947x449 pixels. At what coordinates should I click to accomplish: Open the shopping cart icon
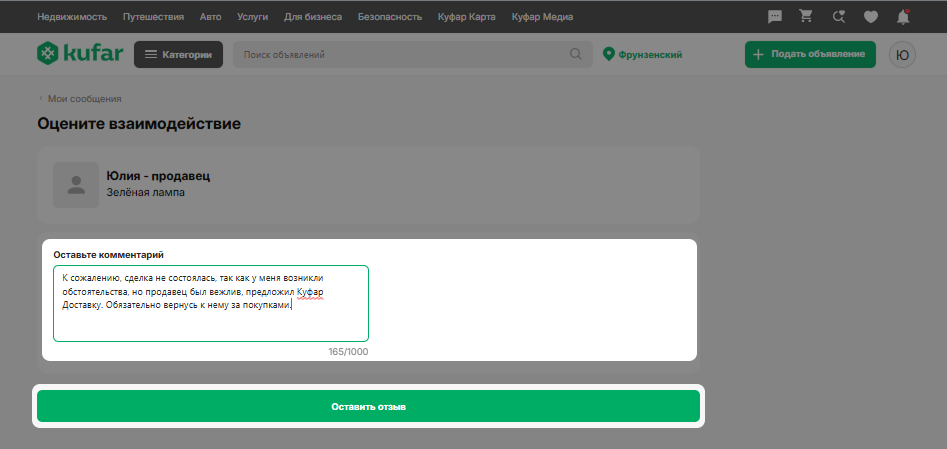(806, 16)
